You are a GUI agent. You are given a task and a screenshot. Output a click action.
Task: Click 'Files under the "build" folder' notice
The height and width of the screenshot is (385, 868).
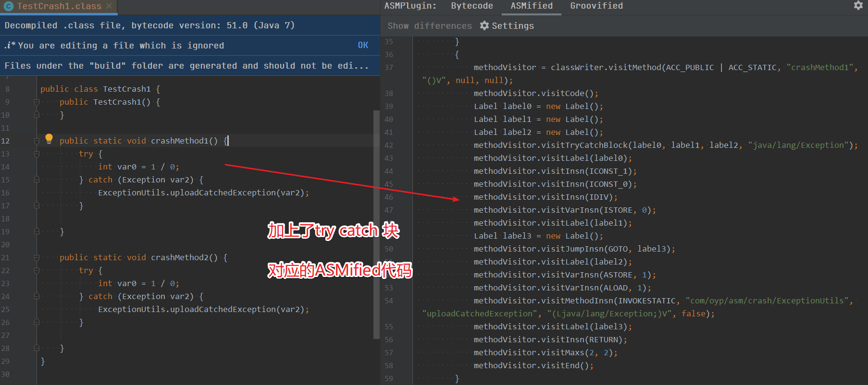tap(186, 66)
